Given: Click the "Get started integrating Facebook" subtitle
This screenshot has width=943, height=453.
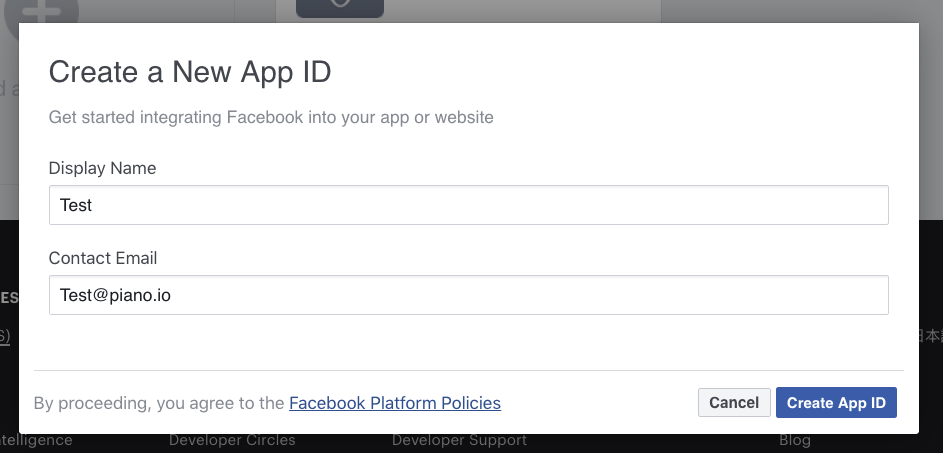Looking at the screenshot, I should tap(271, 117).
